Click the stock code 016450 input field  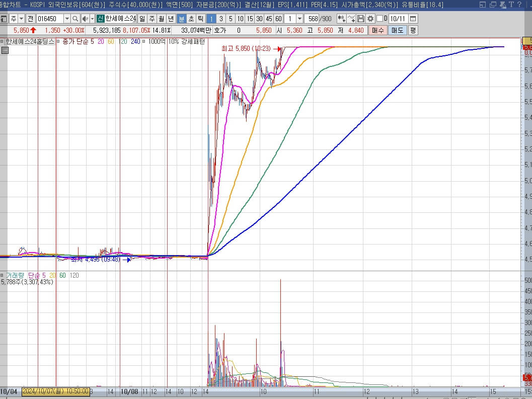pyautogui.click(x=50, y=18)
